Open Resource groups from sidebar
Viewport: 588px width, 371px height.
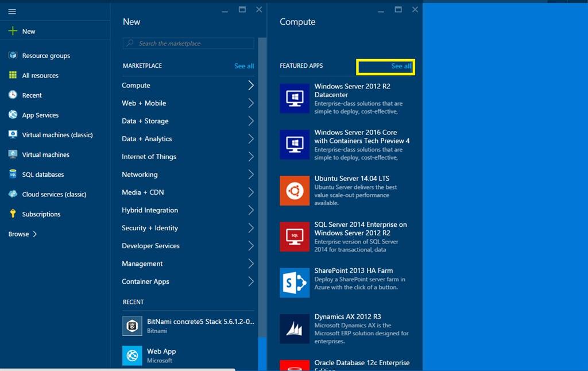click(x=46, y=56)
